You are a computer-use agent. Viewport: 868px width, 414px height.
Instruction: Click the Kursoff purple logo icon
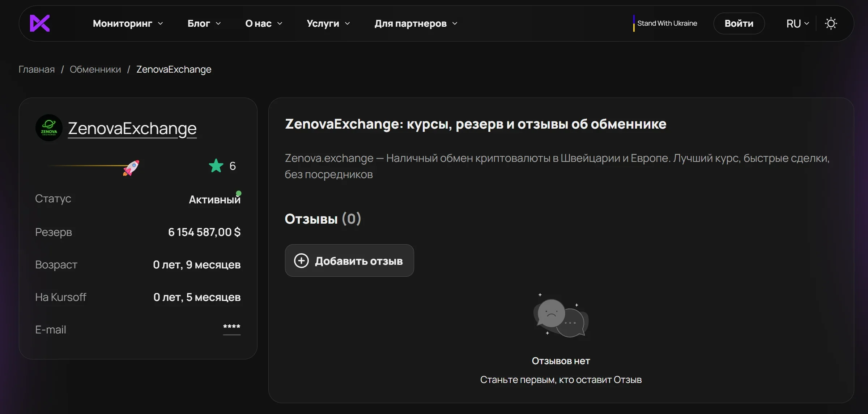coord(39,23)
